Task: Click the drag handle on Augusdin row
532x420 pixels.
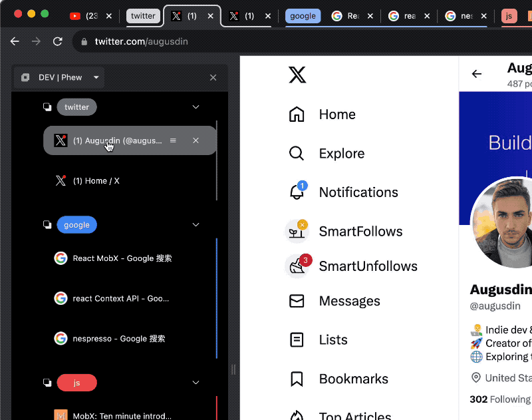Action: point(173,140)
